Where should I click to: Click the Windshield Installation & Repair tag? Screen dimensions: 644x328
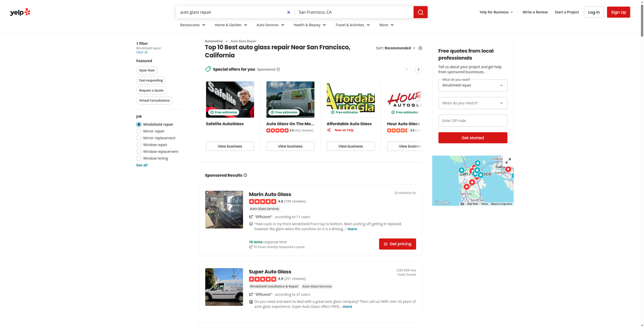[274, 287]
